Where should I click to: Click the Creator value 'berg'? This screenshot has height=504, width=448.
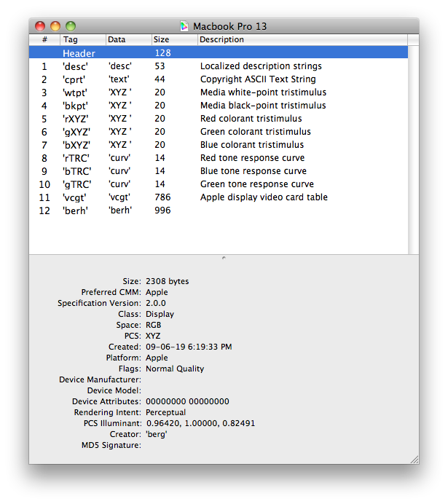coord(156,434)
